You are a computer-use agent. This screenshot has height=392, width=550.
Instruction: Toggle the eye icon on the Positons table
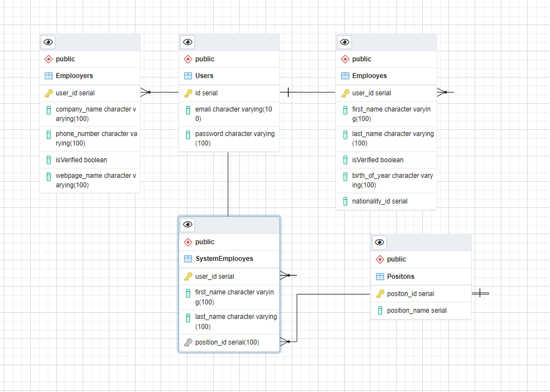click(379, 242)
